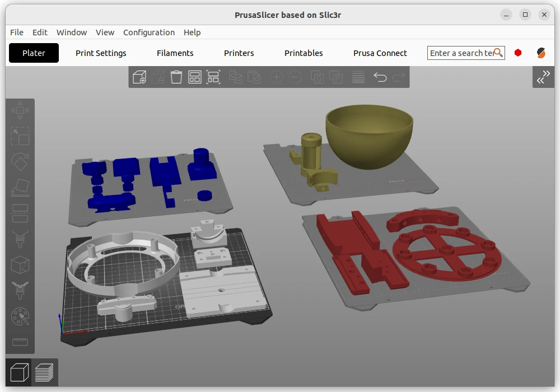
Task: Open the Seam painting cube tool
Action: coord(20,264)
